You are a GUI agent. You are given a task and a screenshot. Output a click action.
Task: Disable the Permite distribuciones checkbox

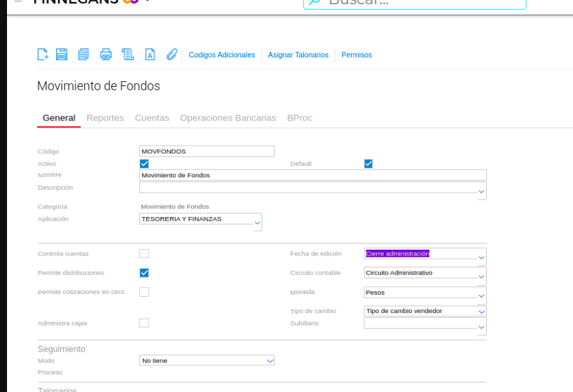(144, 273)
